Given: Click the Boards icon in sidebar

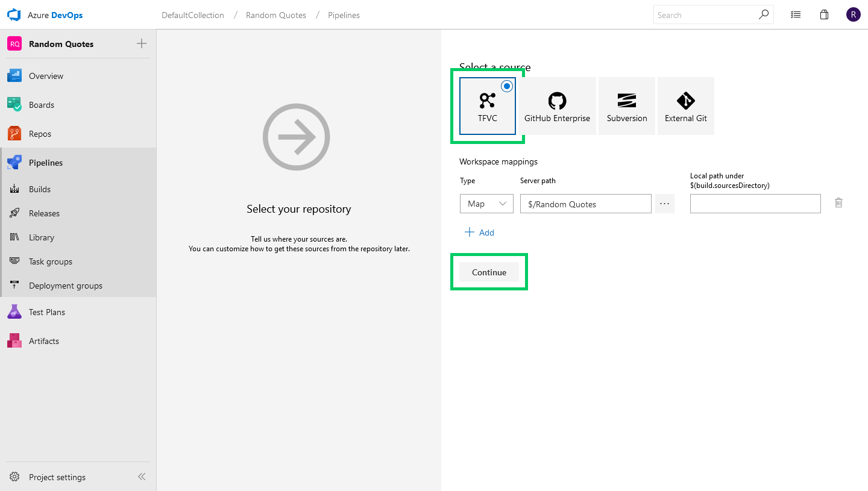Looking at the screenshot, I should coord(14,105).
